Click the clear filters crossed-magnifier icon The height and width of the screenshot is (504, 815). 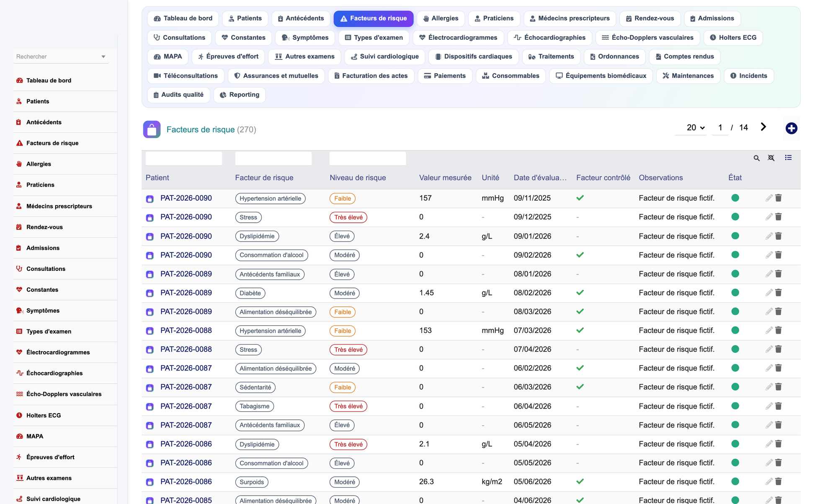pyautogui.click(x=771, y=158)
